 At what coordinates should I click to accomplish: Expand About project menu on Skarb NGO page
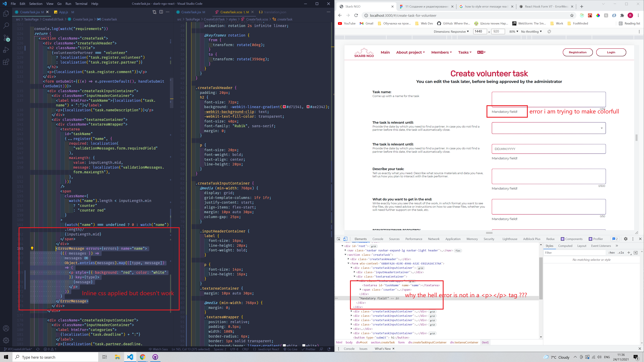pos(410,52)
